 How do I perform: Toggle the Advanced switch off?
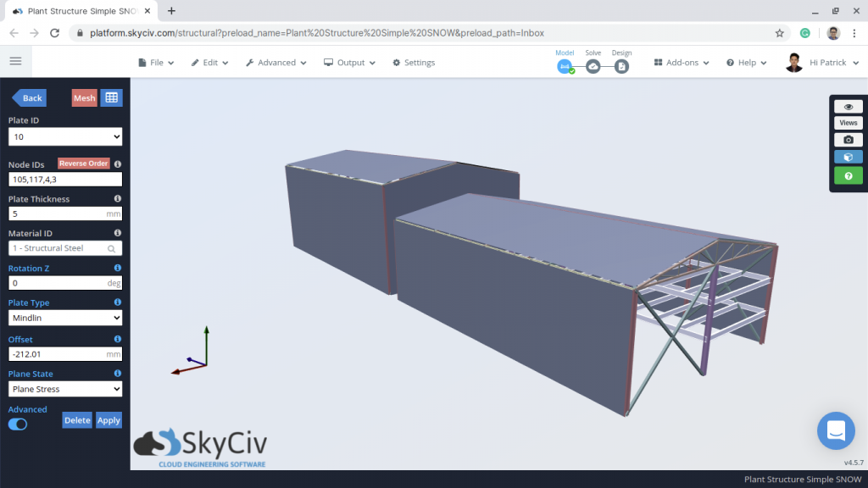click(x=17, y=424)
